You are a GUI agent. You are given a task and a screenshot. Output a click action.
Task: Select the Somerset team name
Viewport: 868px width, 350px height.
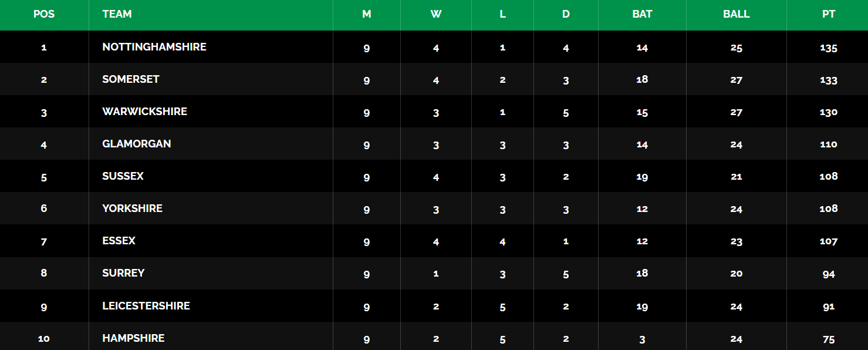coord(131,79)
